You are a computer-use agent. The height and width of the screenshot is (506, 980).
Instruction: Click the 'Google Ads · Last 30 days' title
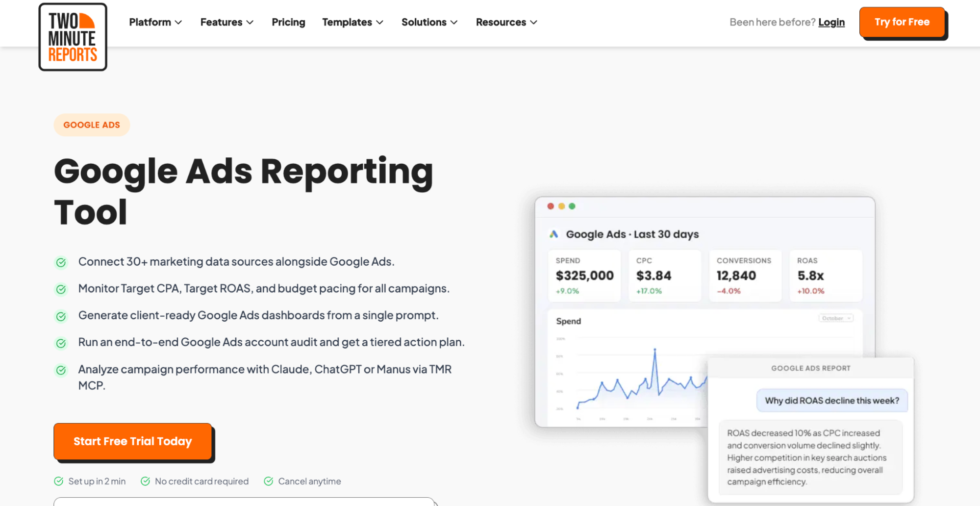[x=632, y=234]
